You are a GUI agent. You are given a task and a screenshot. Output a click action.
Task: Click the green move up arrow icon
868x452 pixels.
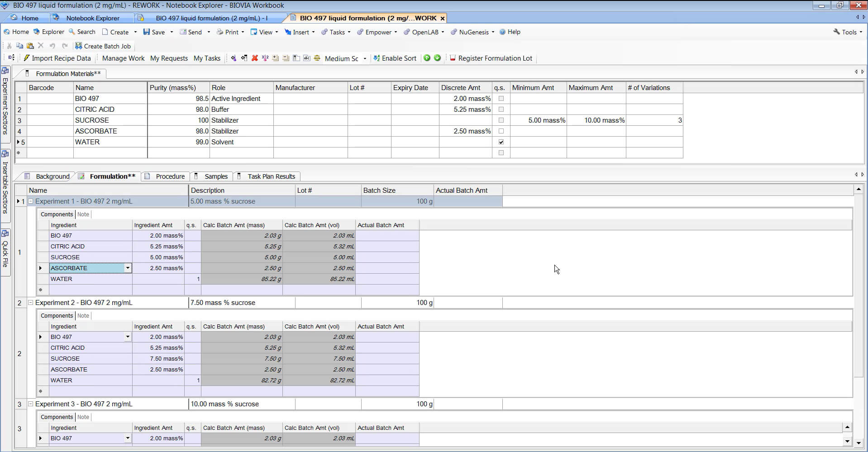point(427,58)
